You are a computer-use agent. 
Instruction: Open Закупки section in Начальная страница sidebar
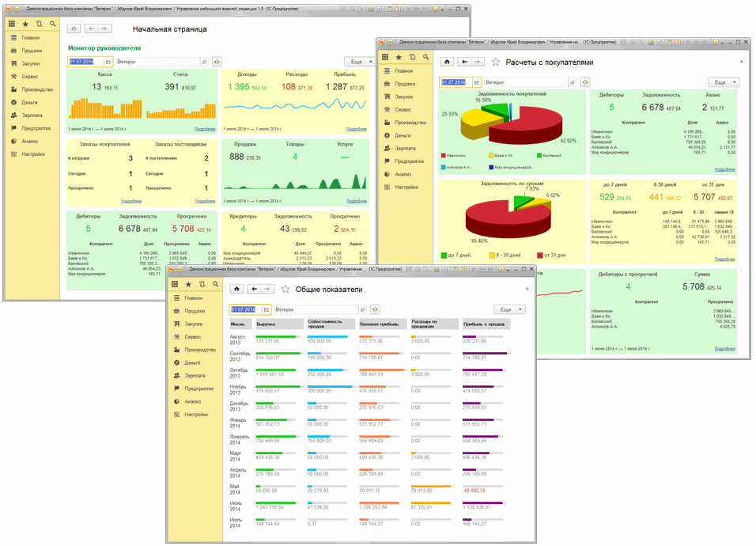30,63
